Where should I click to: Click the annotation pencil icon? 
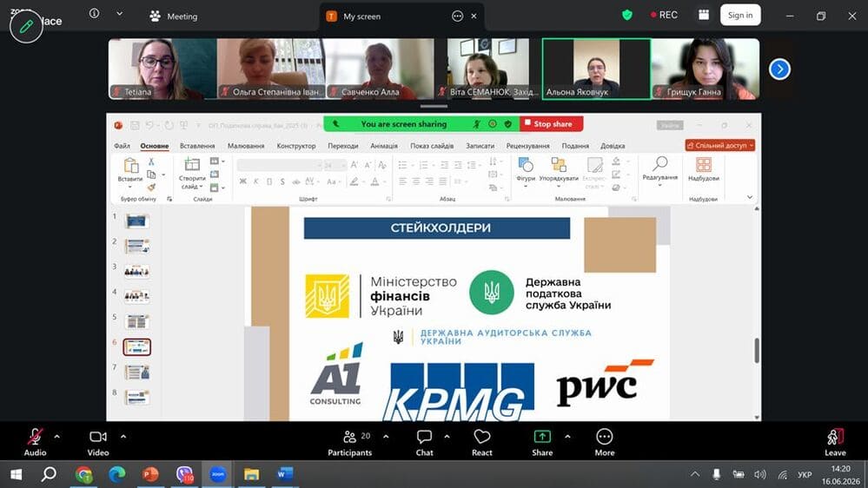coord(26,26)
